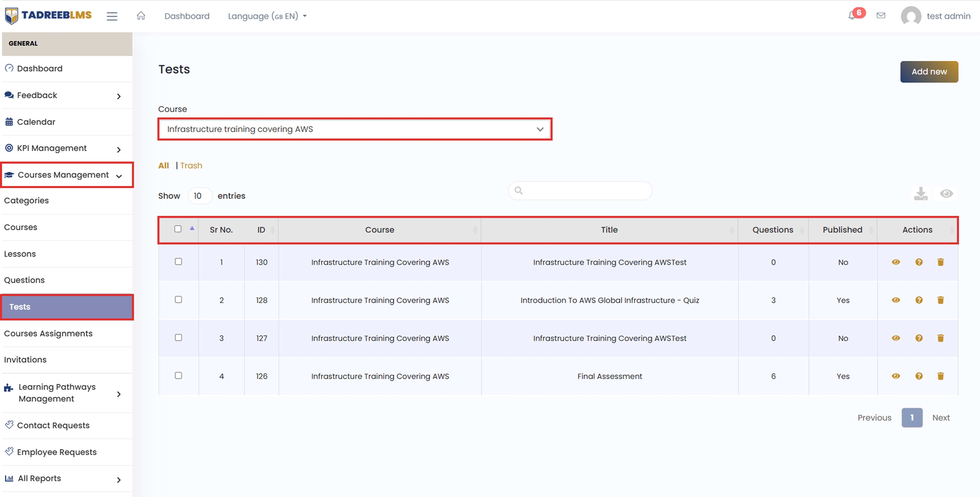Image resolution: width=980 pixels, height=497 pixels.
Task: View Final Assessment eye icon
Action: pyautogui.click(x=896, y=376)
